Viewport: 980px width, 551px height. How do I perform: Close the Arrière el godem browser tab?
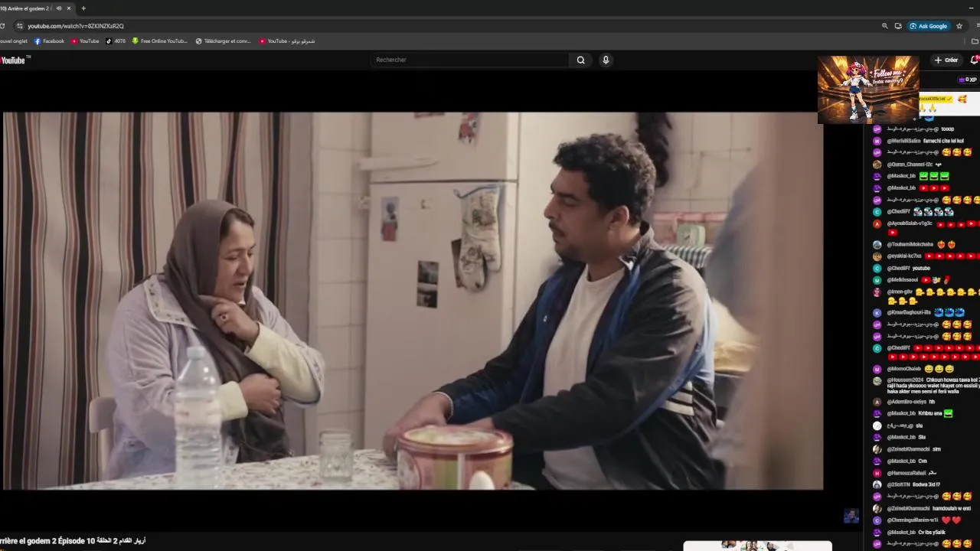[x=69, y=8]
